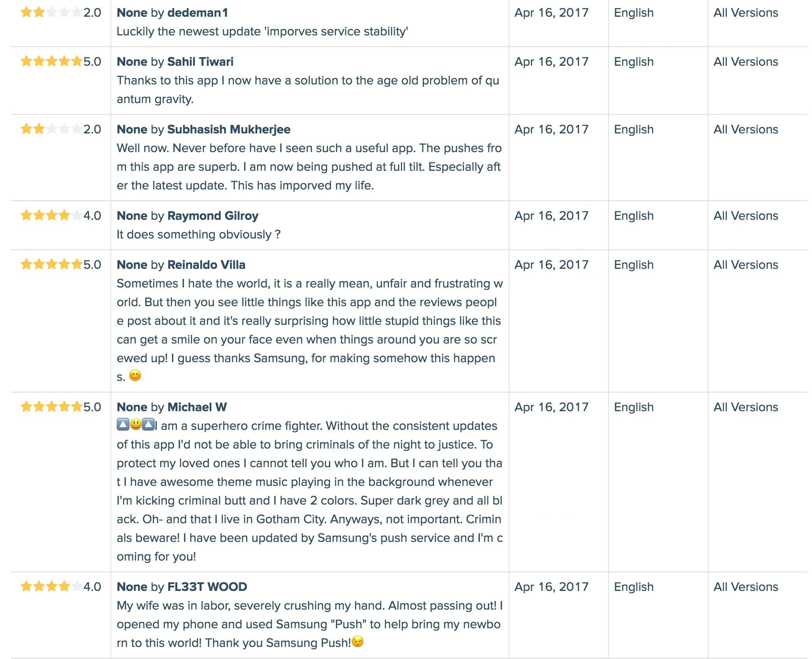
Task: Select reviewer name Raymond Gilroy
Action: [x=213, y=216]
